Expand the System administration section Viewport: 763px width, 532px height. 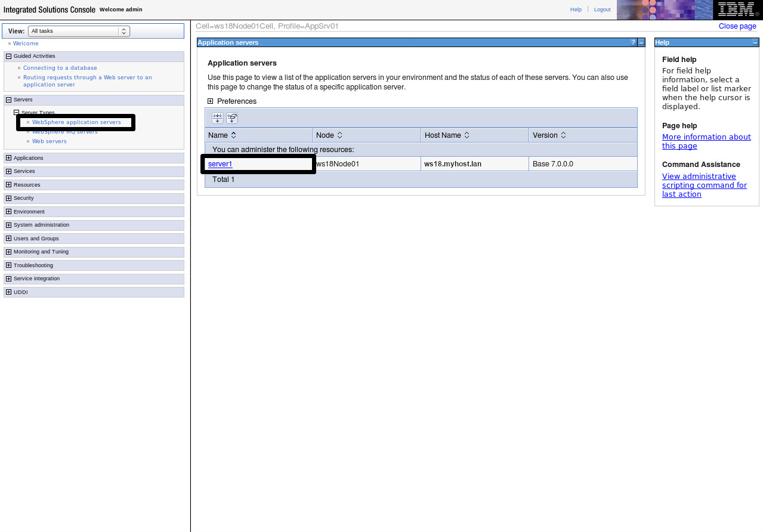click(x=8, y=225)
